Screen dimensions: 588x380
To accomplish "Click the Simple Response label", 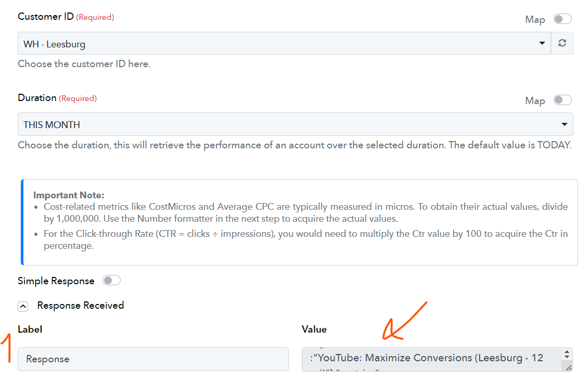I will pyautogui.click(x=56, y=281).
